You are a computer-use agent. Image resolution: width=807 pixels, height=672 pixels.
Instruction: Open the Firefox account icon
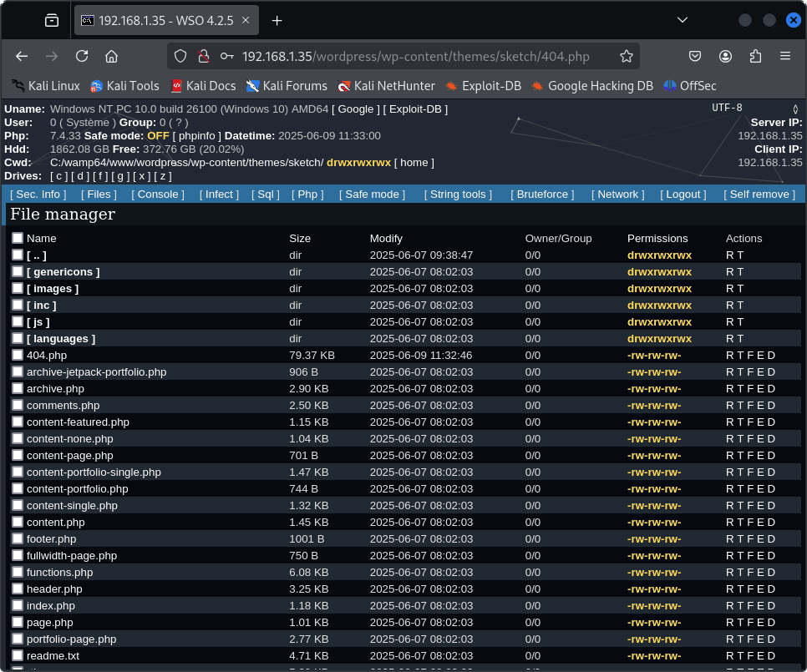coord(725,56)
